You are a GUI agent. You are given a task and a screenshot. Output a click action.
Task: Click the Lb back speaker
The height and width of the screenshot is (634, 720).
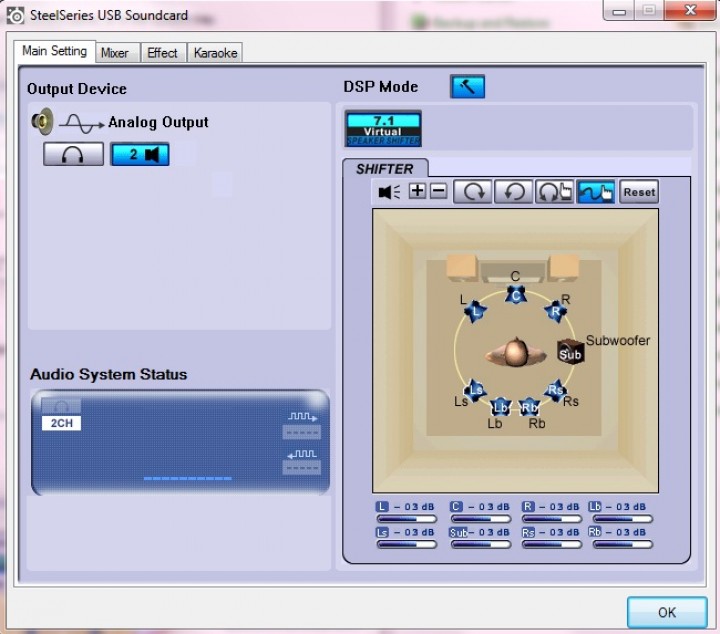point(500,407)
